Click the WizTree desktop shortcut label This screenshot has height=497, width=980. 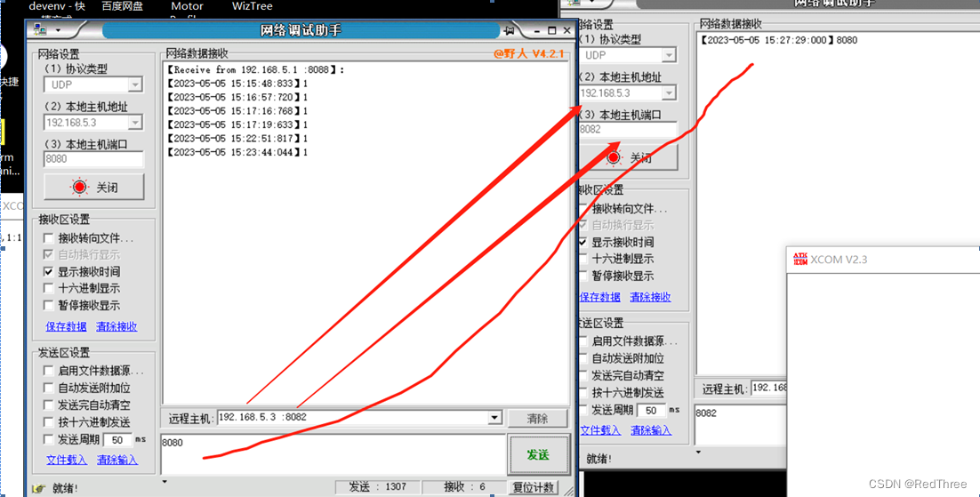click(252, 6)
